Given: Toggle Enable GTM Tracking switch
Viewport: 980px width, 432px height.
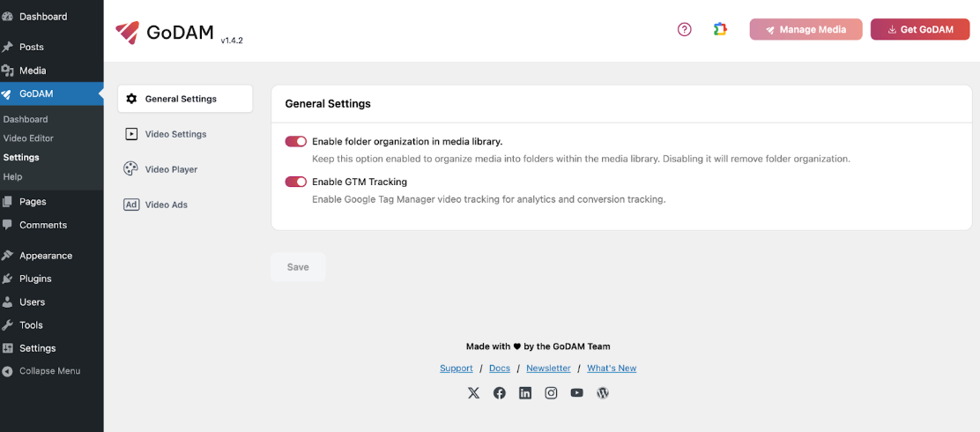Looking at the screenshot, I should pyautogui.click(x=295, y=182).
